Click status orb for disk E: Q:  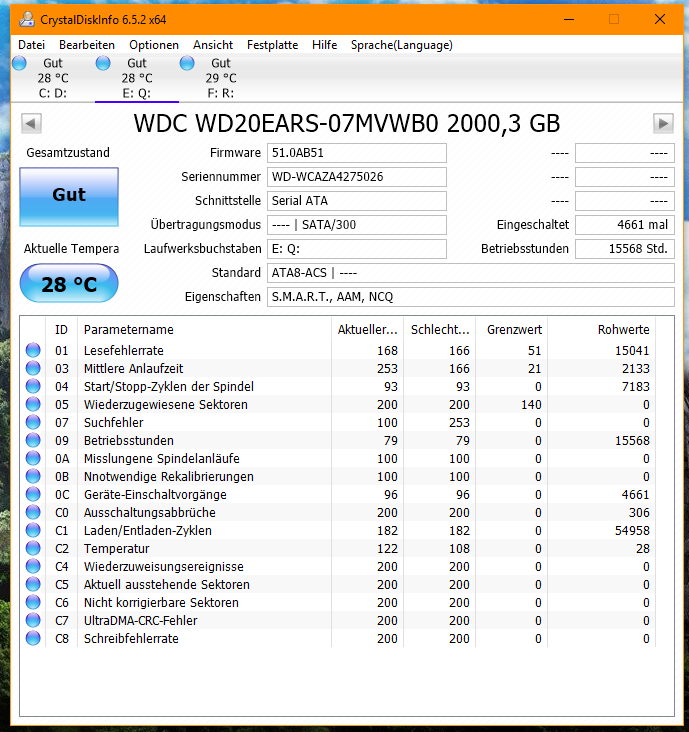[x=103, y=63]
